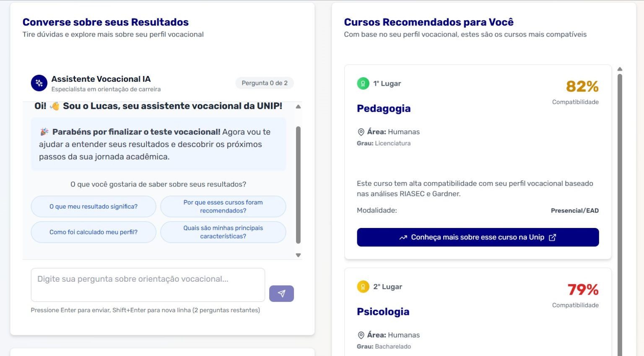Click the green 1° Lugar medal icon
Image resolution: width=644 pixels, height=356 pixels.
pyautogui.click(x=363, y=84)
